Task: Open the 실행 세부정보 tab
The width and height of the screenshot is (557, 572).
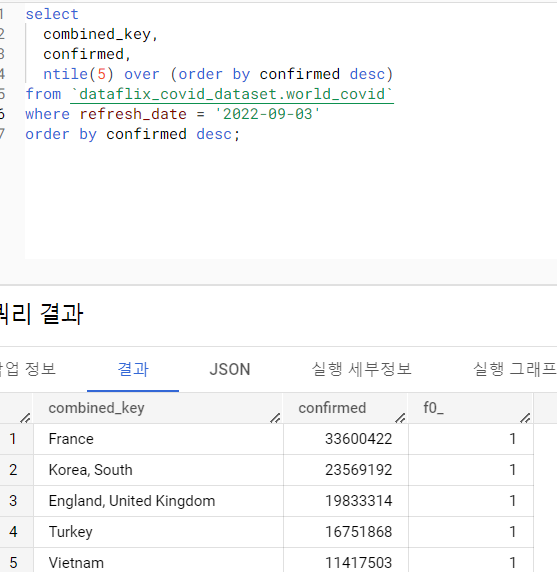Action: [361, 369]
